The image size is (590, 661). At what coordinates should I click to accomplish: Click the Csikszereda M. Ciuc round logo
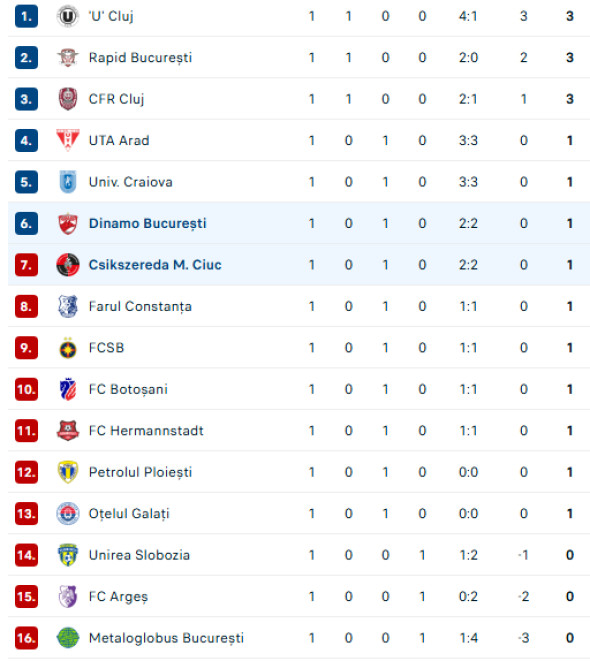pyautogui.click(x=67, y=265)
